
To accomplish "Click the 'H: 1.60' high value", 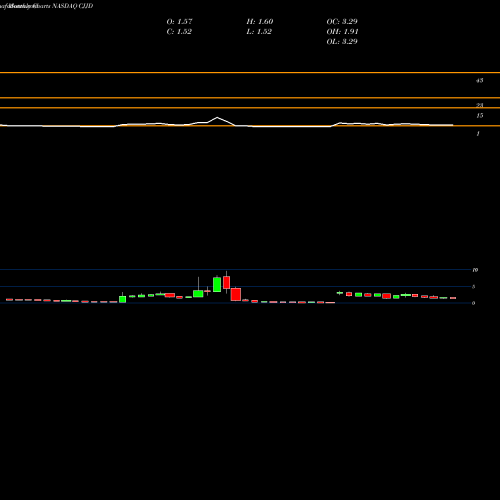I will click(x=260, y=22).
